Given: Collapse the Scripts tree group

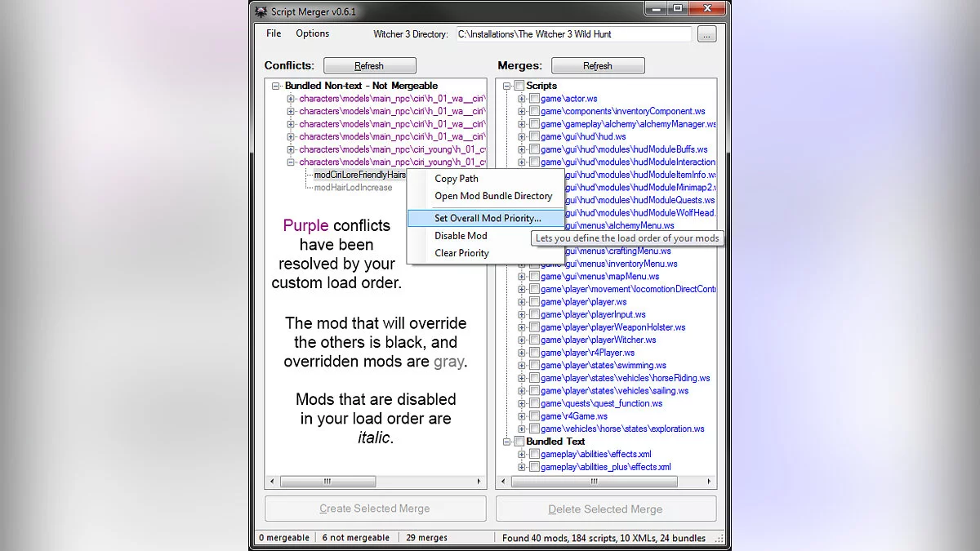Looking at the screenshot, I should [507, 86].
